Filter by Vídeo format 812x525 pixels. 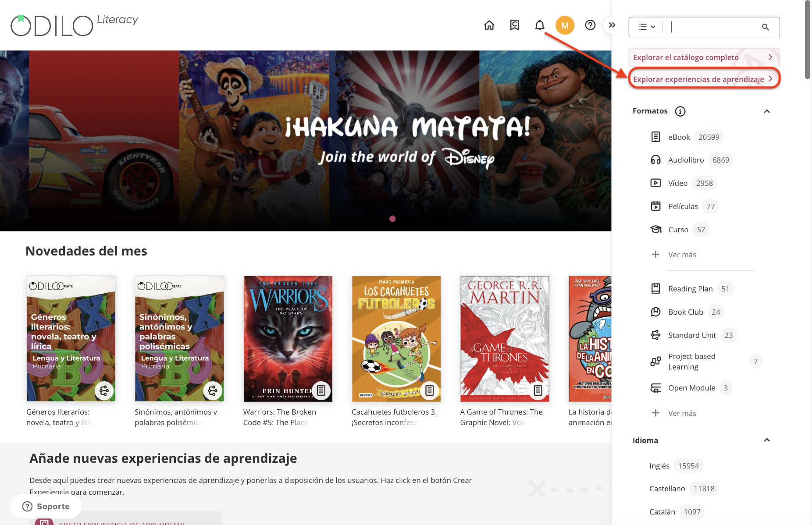(x=683, y=183)
